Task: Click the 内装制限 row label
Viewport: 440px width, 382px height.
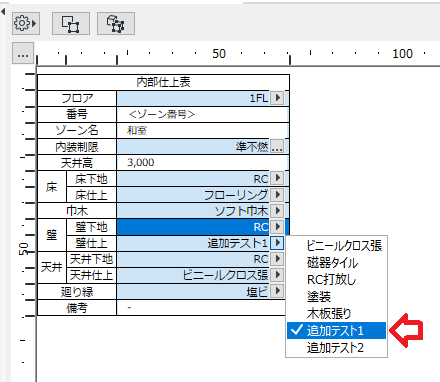Action: click(x=77, y=146)
